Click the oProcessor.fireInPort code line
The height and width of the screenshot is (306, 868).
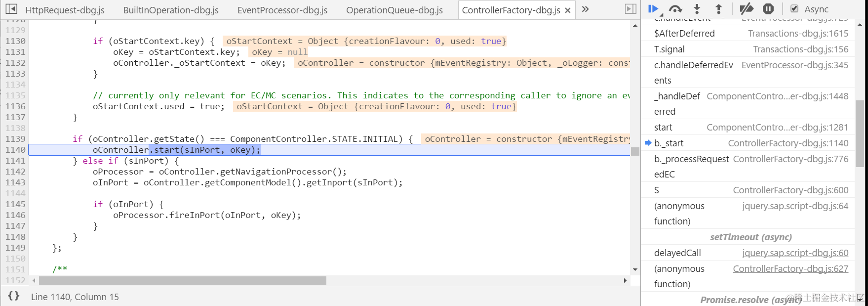click(207, 215)
